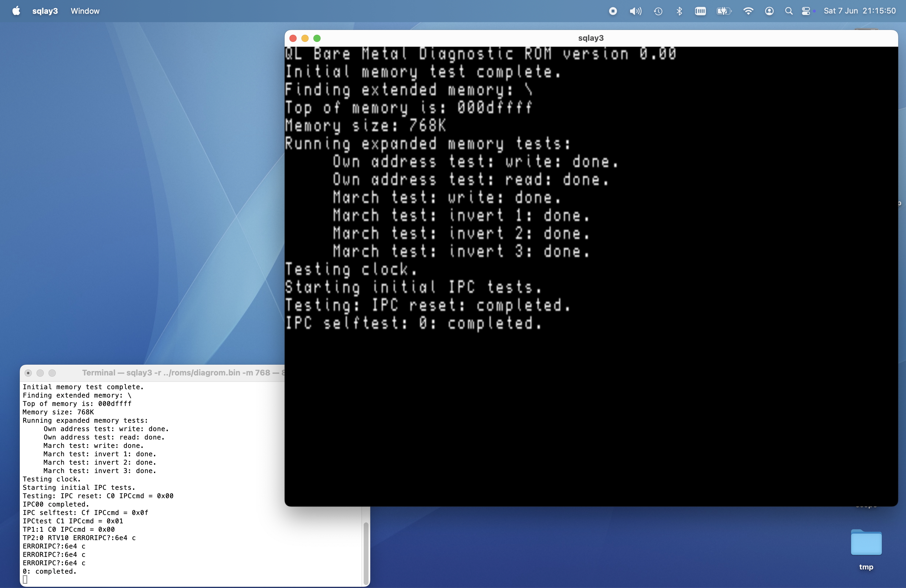This screenshot has height=588, width=906.
Task: Click the user account menu bar icon
Action: [x=769, y=11]
